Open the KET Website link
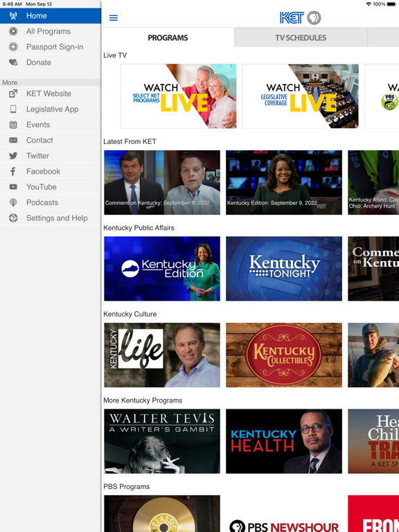399x532 pixels. point(51,94)
